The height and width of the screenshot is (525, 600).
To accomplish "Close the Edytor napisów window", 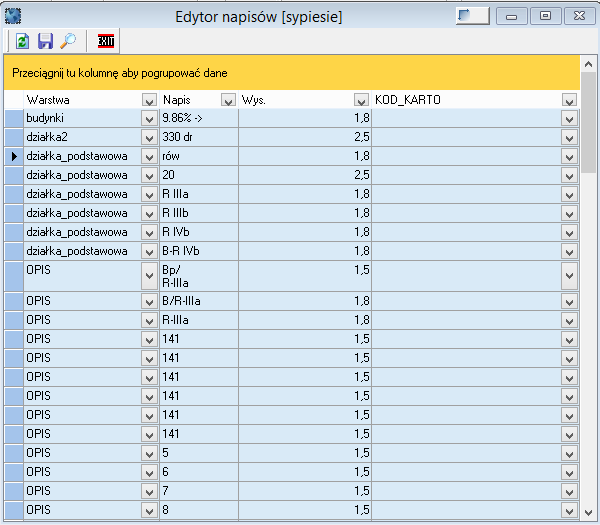I will pos(579,16).
